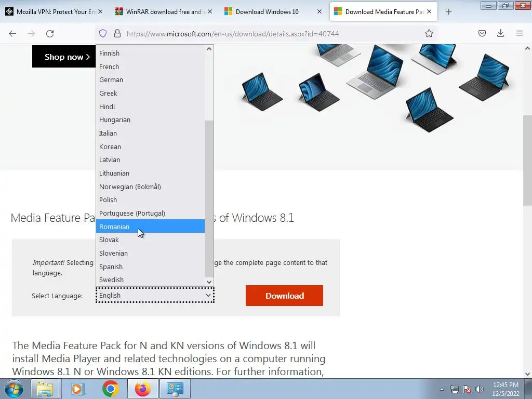The width and height of the screenshot is (532, 399).
Task: Reload the page with the refresh icon
Action: click(x=50, y=34)
